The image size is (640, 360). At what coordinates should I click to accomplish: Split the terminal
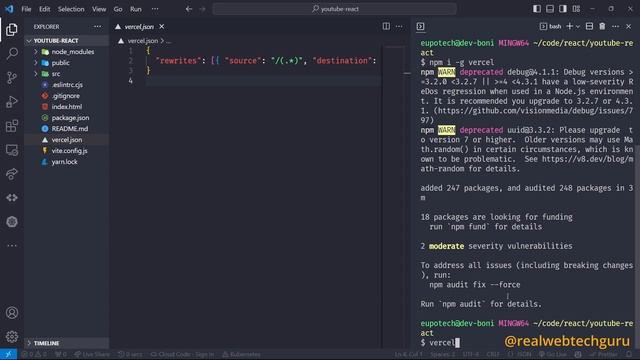pyautogui.click(x=589, y=27)
